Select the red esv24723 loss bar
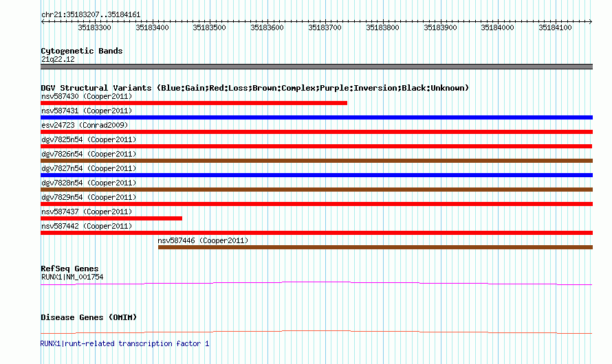The height and width of the screenshot is (364, 612). (x=316, y=132)
